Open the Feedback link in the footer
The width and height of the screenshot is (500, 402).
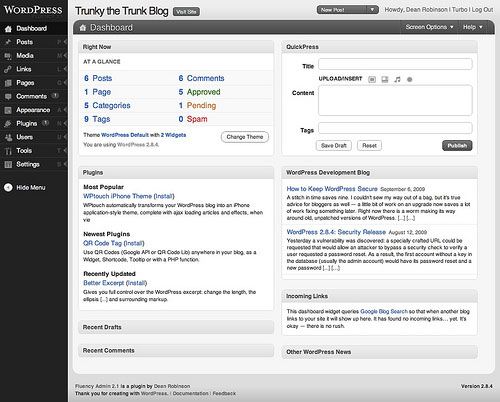224,394
